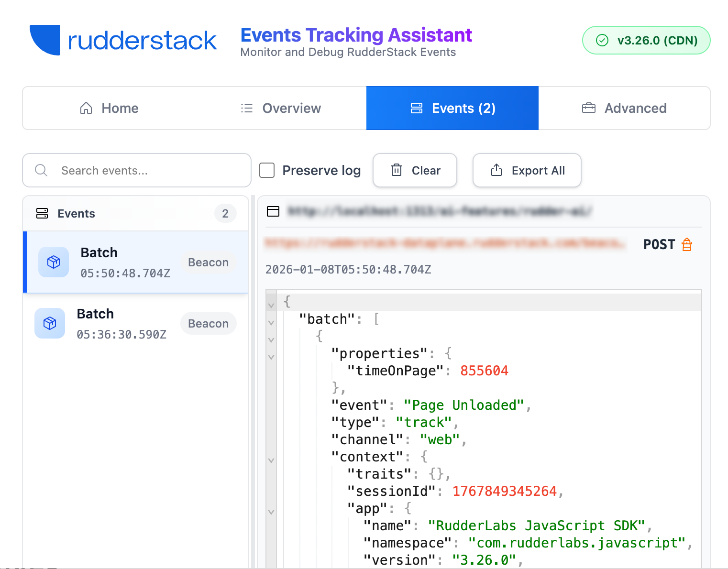This screenshot has width=728, height=569.
Task: Clear the events list
Action: [415, 170]
